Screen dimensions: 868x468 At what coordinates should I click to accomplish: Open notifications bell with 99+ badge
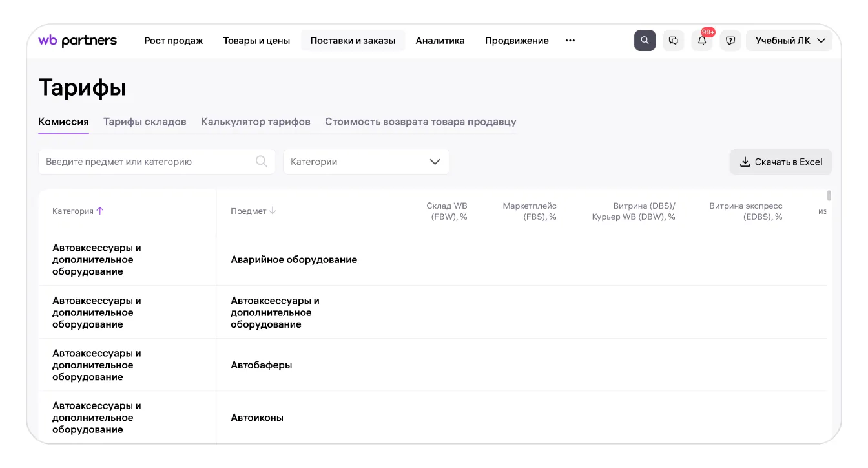pos(702,41)
